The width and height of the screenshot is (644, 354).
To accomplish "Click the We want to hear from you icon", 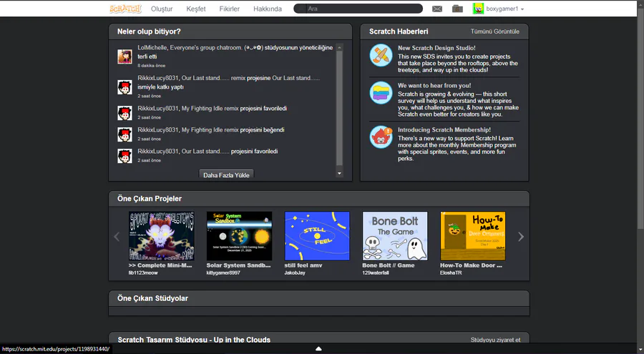I will [x=381, y=93].
